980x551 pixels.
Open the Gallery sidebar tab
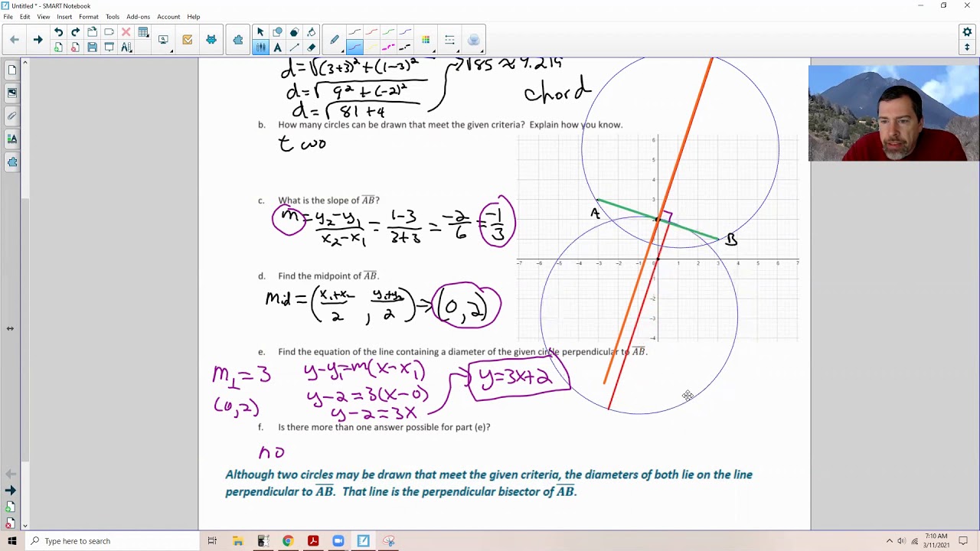coord(12,93)
